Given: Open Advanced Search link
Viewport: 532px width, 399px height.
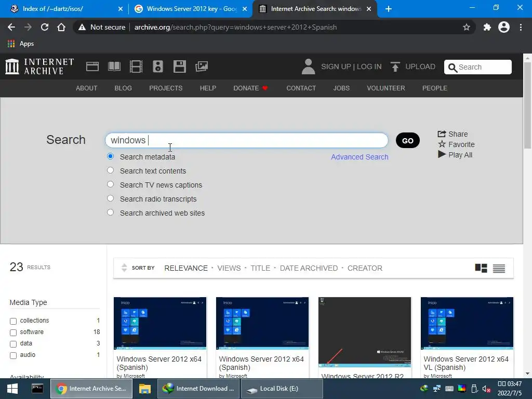Looking at the screenshot, I should click(360, 157).
